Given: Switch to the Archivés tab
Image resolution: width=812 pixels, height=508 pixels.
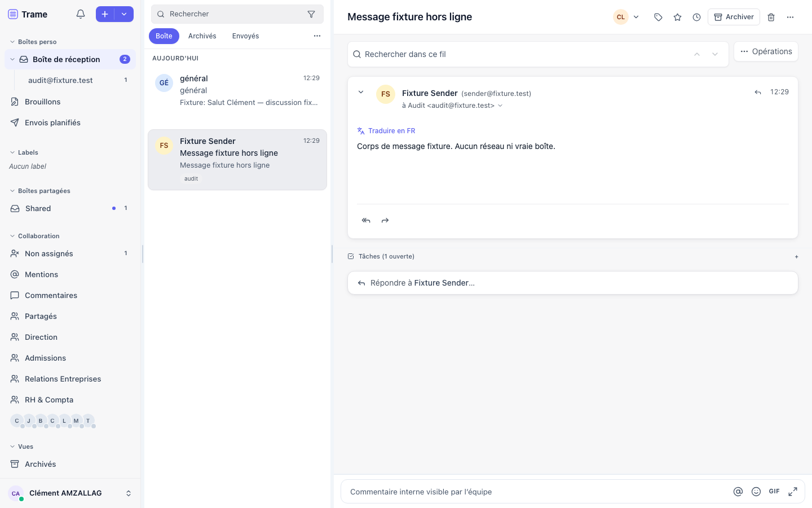Looking at the screenshot, I should click(202, 36).
